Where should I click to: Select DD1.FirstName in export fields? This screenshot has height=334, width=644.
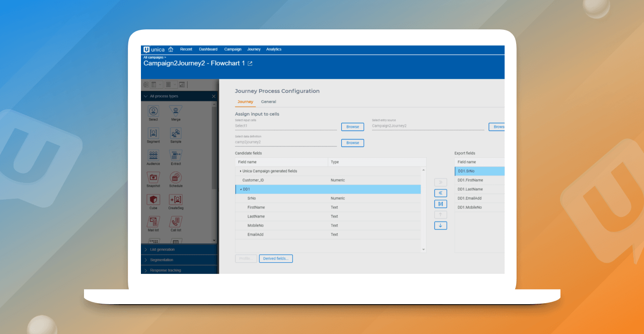coord(480,180)
